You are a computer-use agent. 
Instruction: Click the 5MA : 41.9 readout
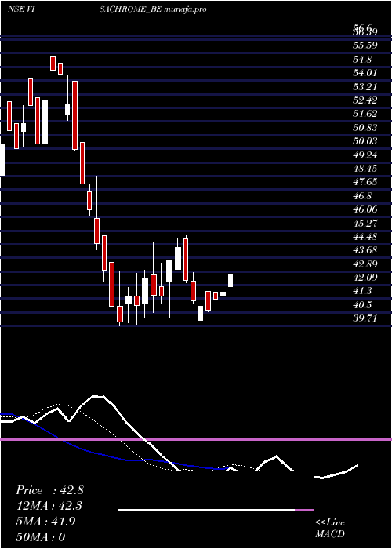47,521
